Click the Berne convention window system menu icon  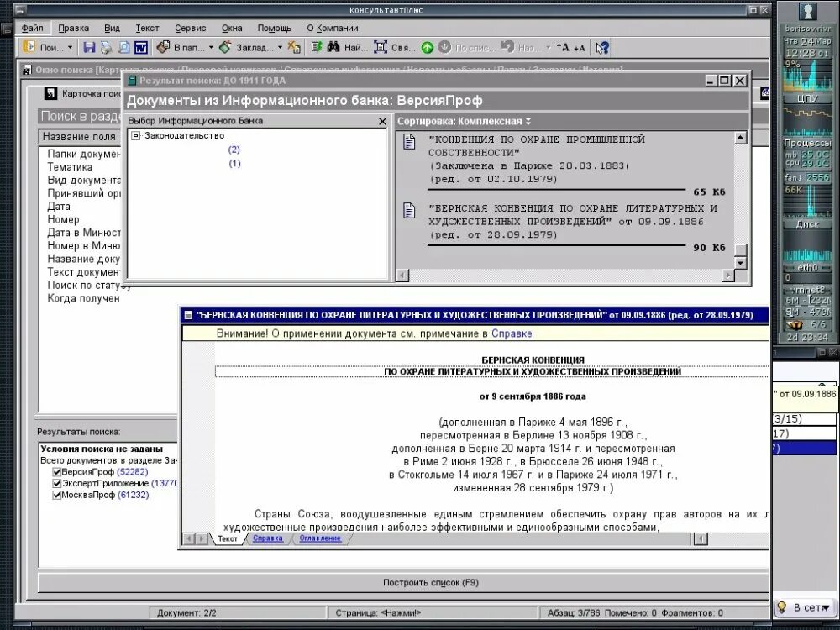188,315
